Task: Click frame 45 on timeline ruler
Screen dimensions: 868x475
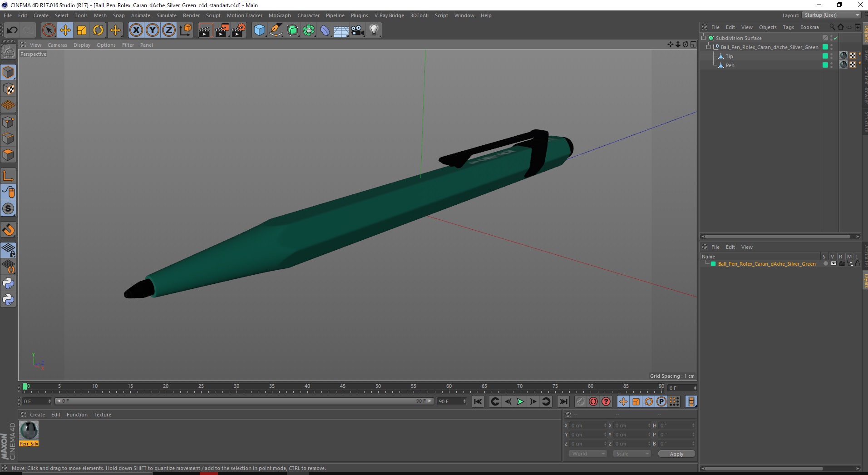Action: click(x=342, y=386)
